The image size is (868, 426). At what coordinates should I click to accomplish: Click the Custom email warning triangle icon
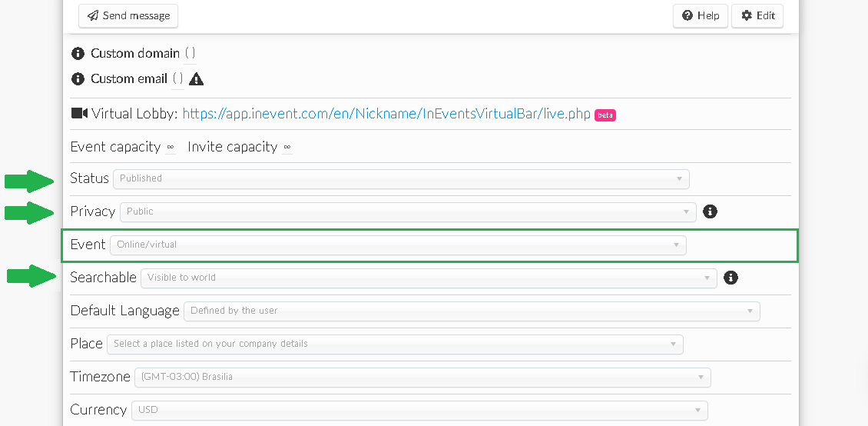(x=196, y=78)
